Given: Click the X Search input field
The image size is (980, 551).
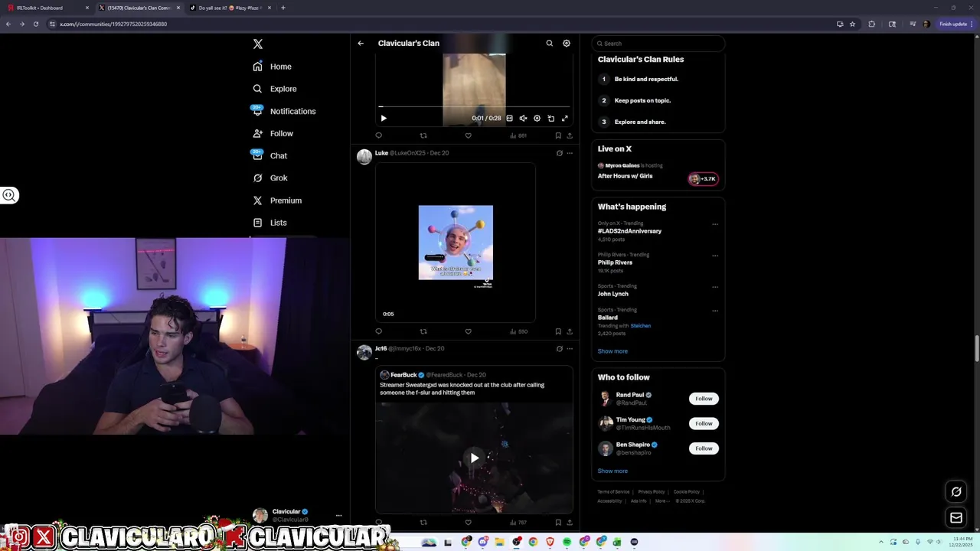Looking at the screenshot, I should (658, 44).
